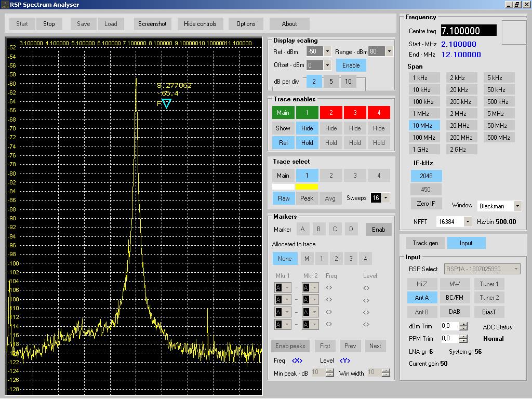Image resolution: width=532 pixels, height=399 pixels.
Task: Set span to 2 GHz
Action: [x=461, y=149]
